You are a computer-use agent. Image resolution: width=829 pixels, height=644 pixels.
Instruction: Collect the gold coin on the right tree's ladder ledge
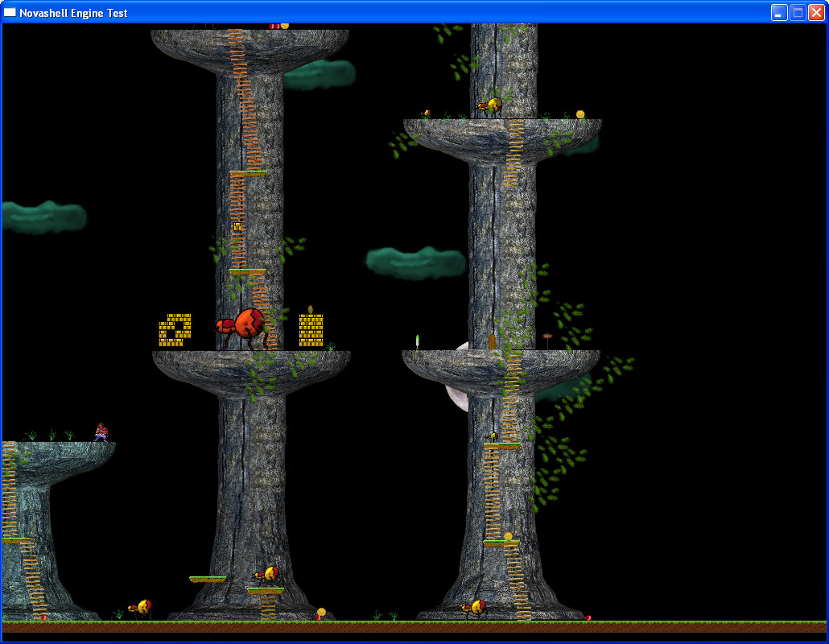click(508, 536)
